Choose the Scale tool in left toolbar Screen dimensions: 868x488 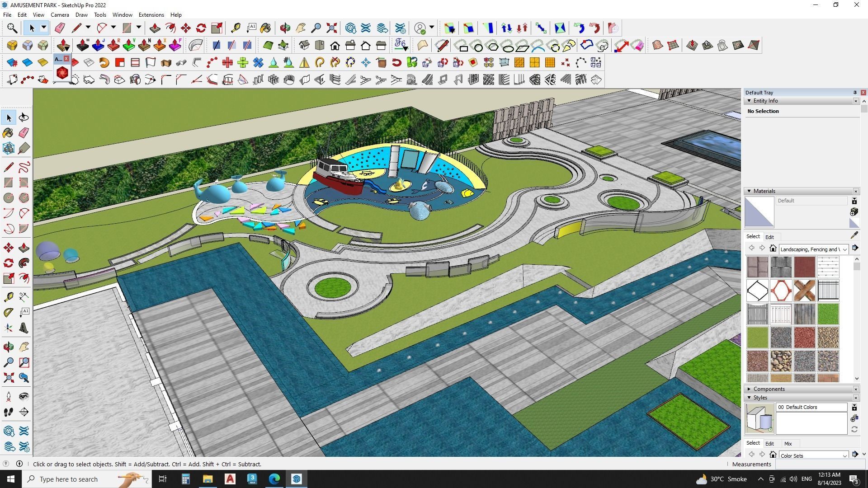(x=8, y=278)
